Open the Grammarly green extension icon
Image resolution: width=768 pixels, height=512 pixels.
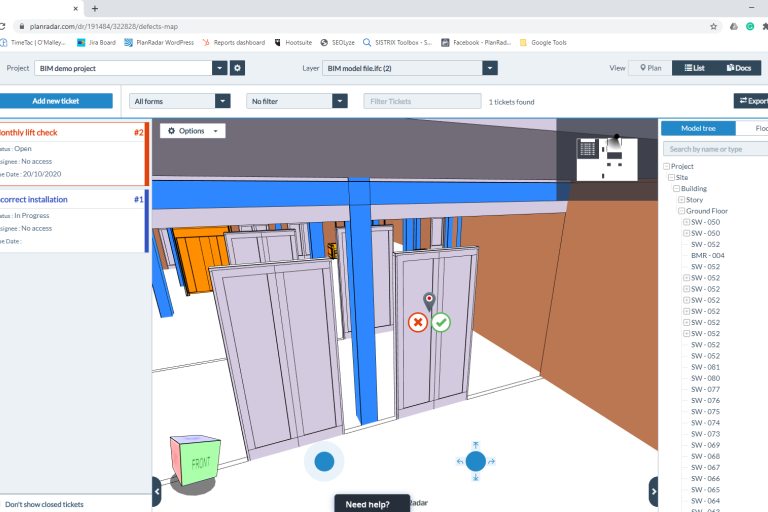click(x=750, y=26)
